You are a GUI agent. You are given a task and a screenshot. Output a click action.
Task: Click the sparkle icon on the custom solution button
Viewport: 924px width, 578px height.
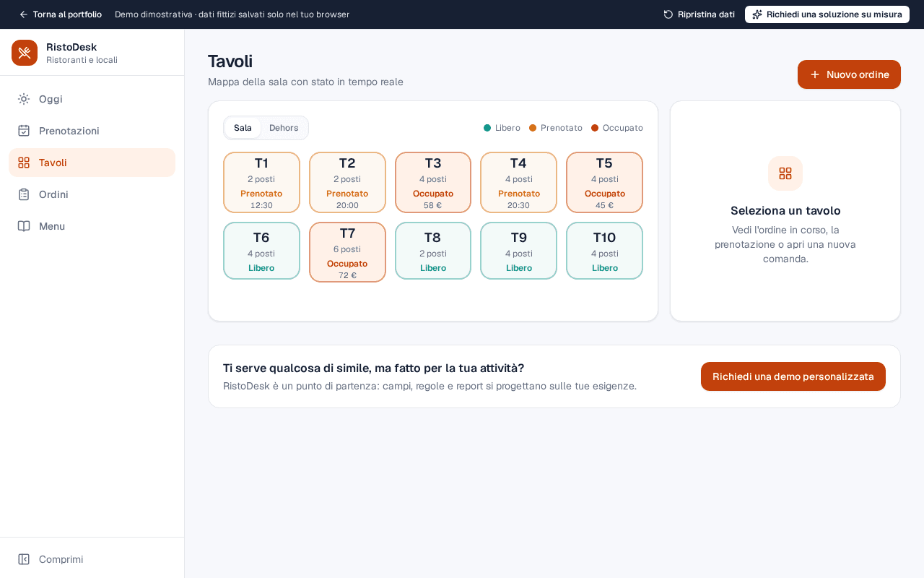pyautogui.click(x=757, y=14)
